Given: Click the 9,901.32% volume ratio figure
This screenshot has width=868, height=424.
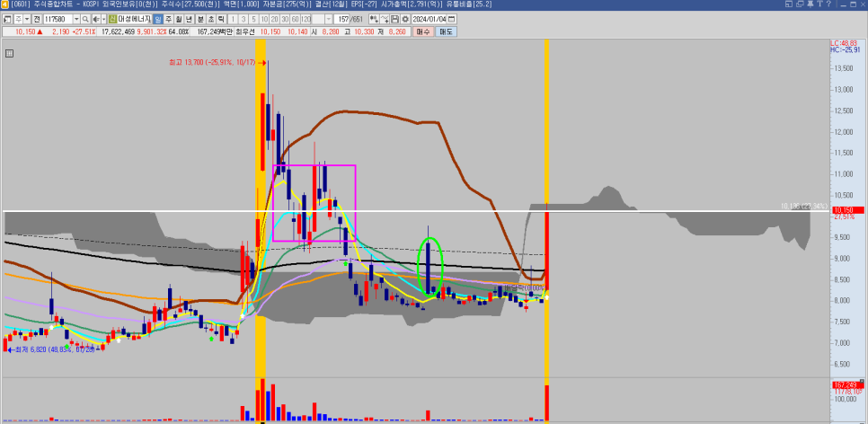Looking at the screenshot, I should click(x=152, y=31).
